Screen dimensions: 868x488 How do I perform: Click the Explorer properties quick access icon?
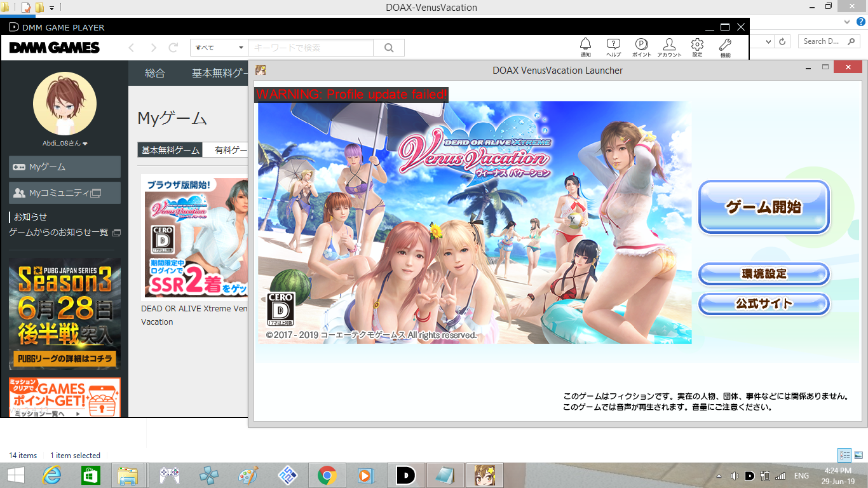[x=26, y=8]
